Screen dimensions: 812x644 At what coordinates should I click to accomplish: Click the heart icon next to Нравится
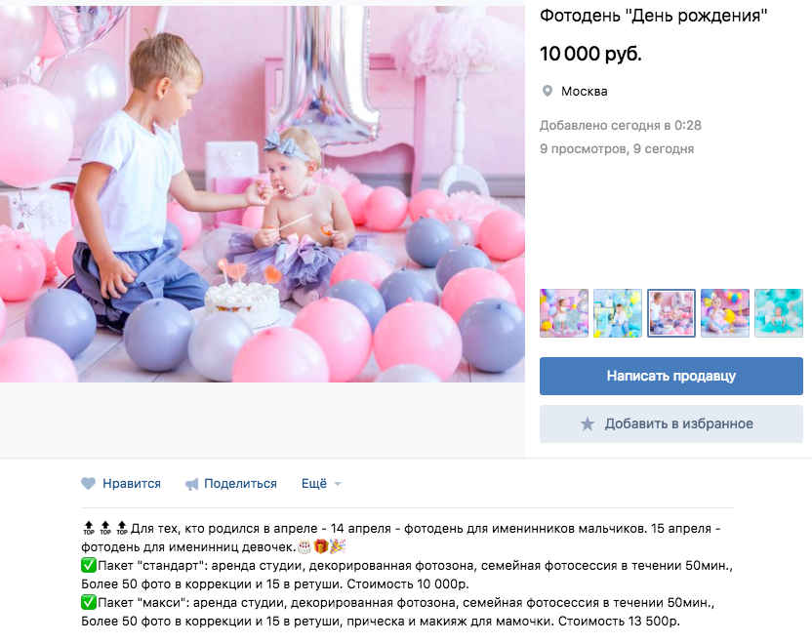point(89,484)
